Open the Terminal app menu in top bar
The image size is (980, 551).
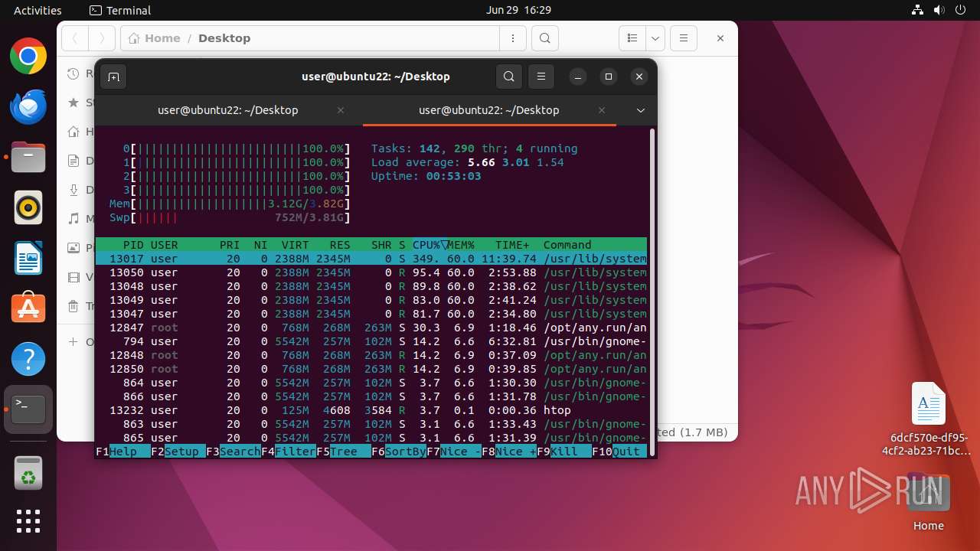[x=120, y=10]
